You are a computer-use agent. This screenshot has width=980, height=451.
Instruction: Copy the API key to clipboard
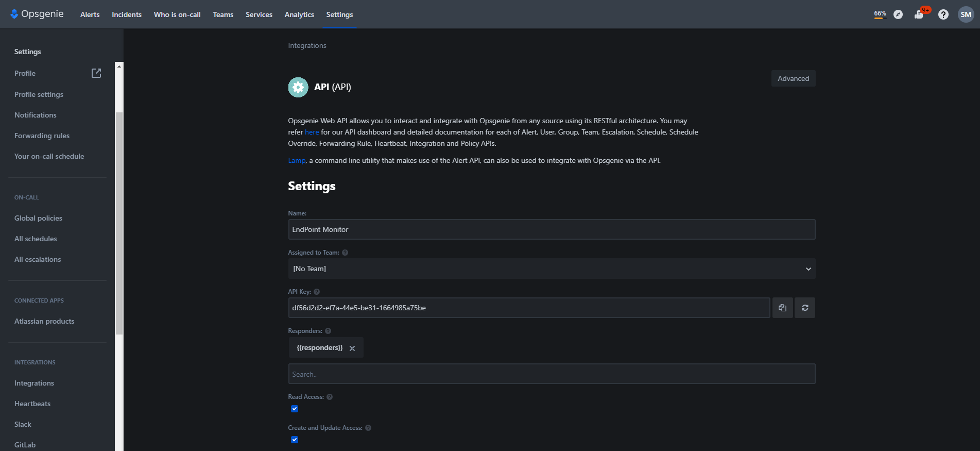point(783,308)
